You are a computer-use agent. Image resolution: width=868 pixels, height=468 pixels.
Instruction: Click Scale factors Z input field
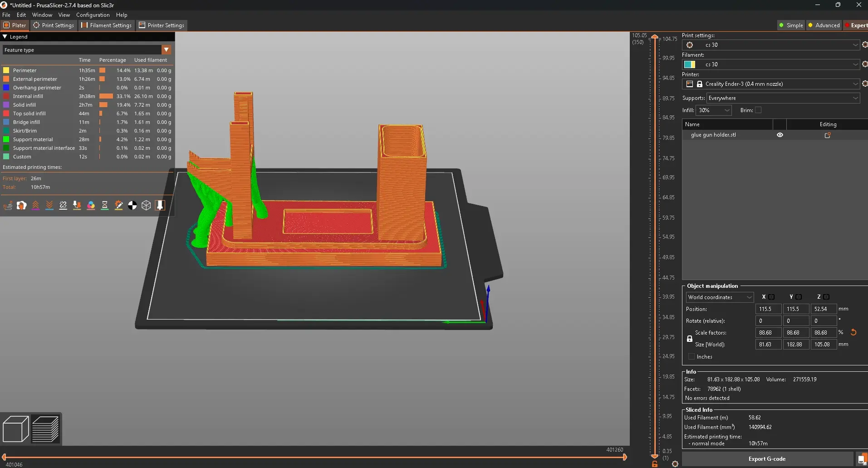[x=824, y=333]
